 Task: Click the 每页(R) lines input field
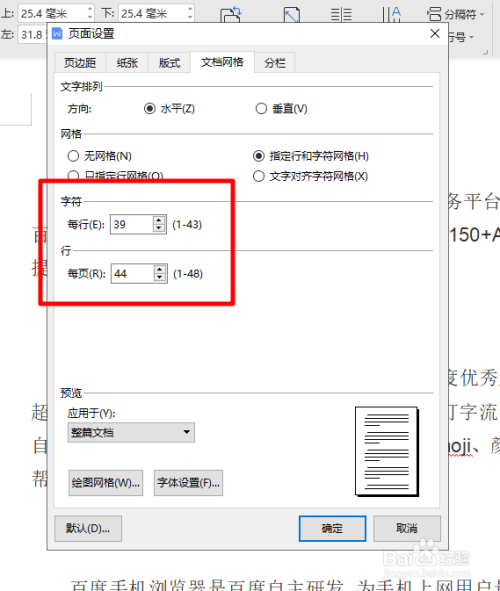[x=132, y=274]
